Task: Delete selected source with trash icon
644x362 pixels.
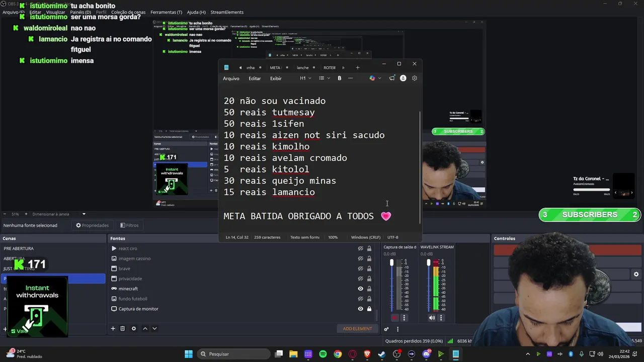Action: pos(122,328)
